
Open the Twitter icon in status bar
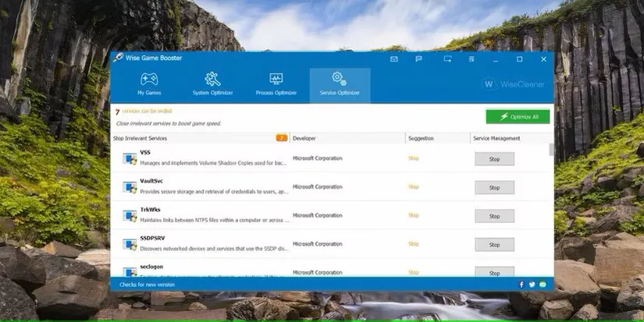[532, 285]
